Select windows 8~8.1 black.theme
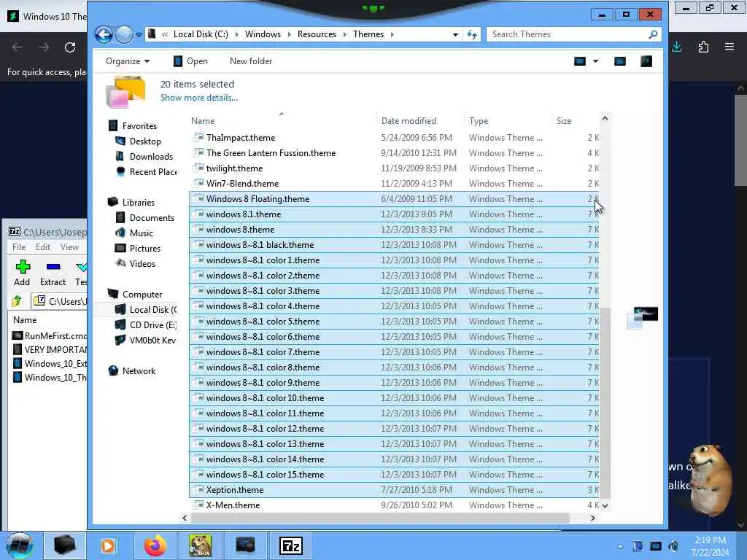The image size is (747, 560). (x=393, y=245)
